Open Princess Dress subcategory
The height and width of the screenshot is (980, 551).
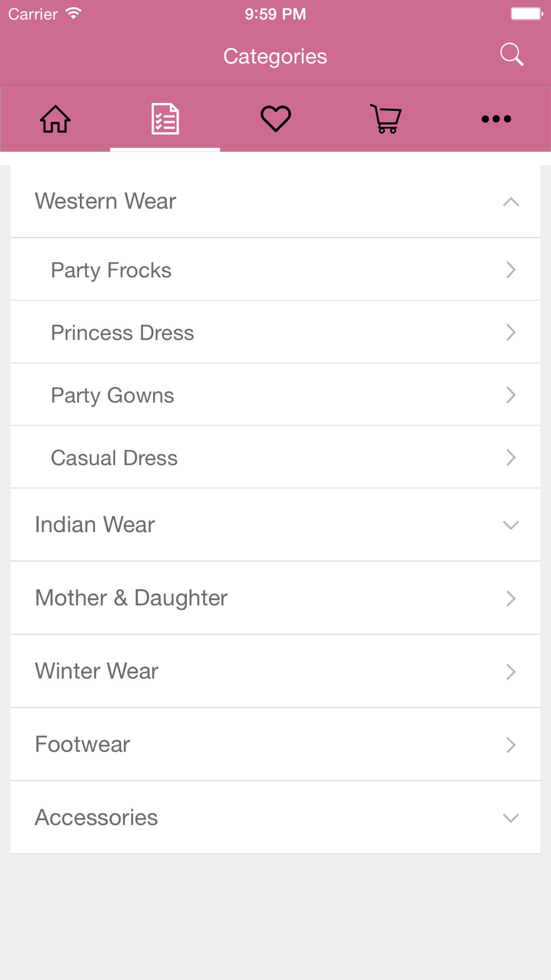(x=275, y=332)
